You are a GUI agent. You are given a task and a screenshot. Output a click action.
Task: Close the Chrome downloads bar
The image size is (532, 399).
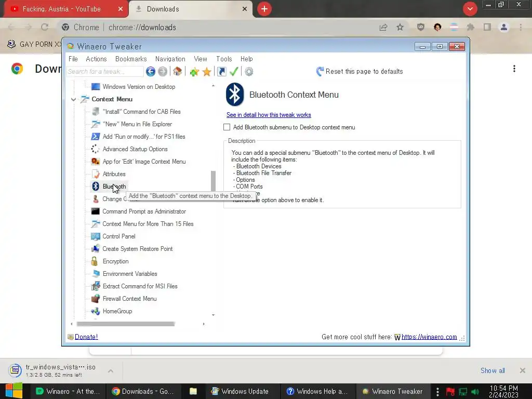tap(523, 370)
